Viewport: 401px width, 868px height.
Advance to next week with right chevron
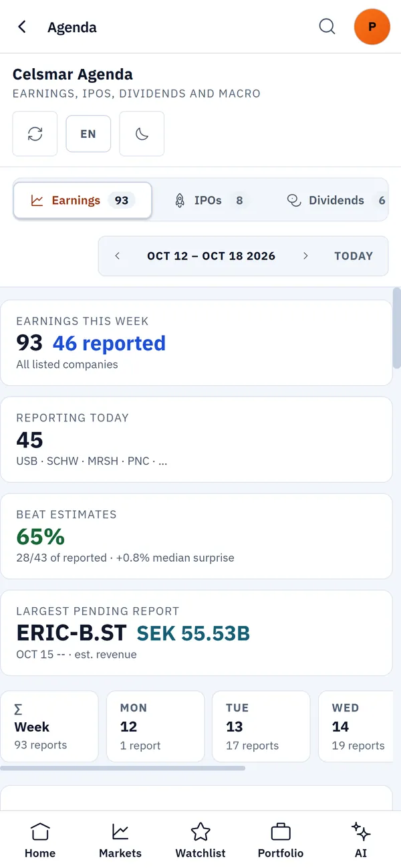click(x=305, y=256)
